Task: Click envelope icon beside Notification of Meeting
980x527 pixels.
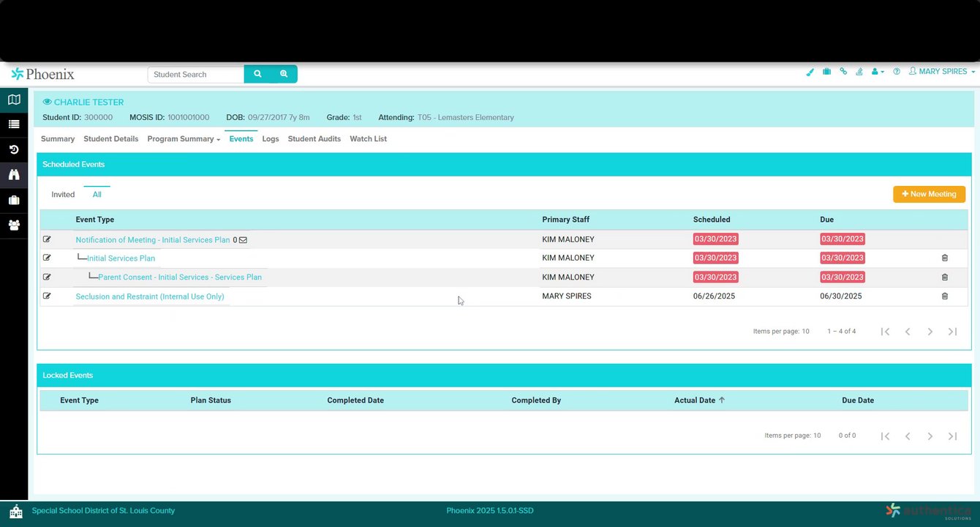Action: [x=243, y=240]
